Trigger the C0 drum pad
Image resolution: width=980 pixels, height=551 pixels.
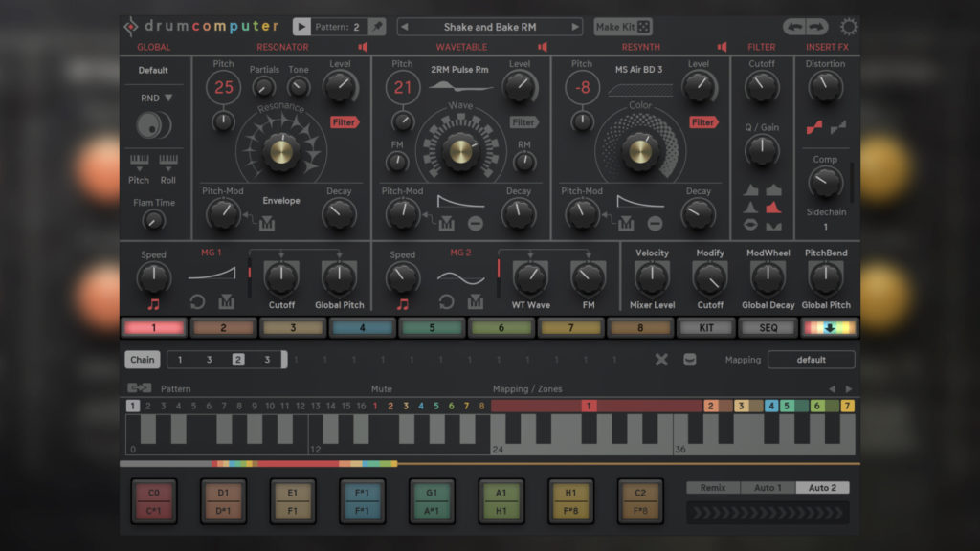(154, 501)
